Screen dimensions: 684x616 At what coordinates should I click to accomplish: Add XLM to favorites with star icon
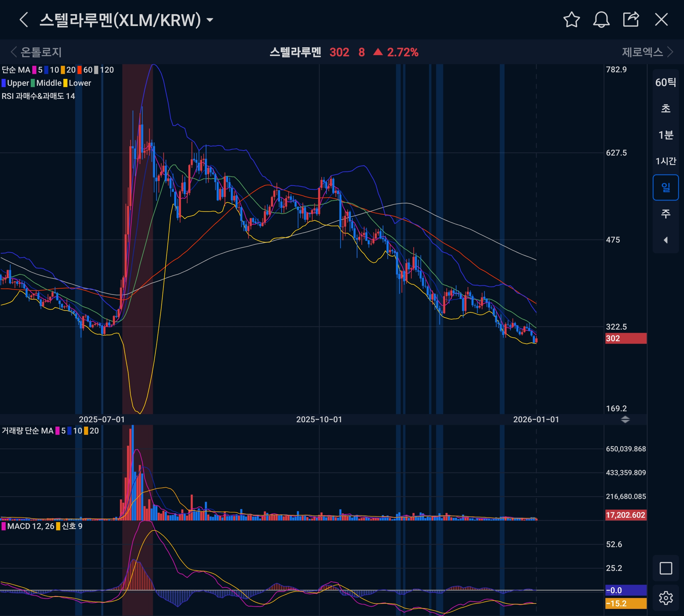pos(572,20)
